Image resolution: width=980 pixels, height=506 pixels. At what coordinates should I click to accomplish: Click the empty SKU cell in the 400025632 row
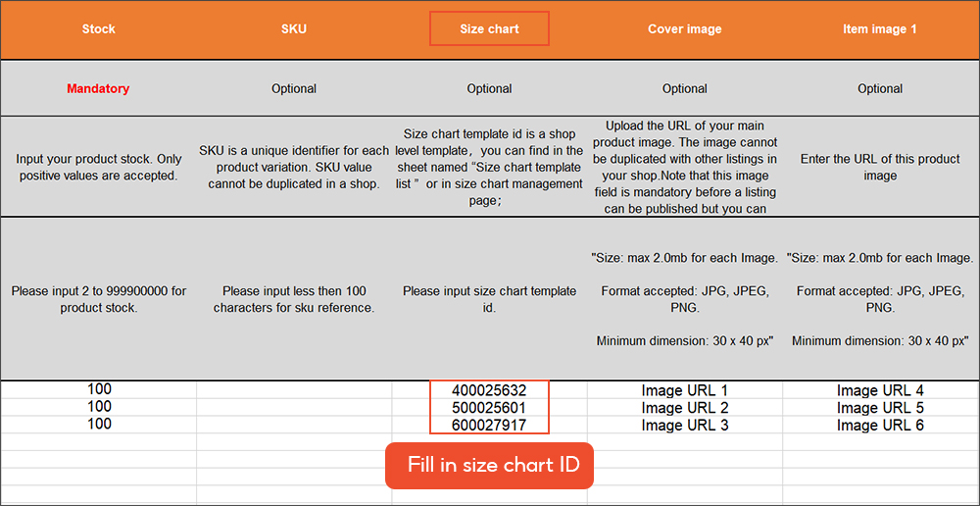coord(294,390)
